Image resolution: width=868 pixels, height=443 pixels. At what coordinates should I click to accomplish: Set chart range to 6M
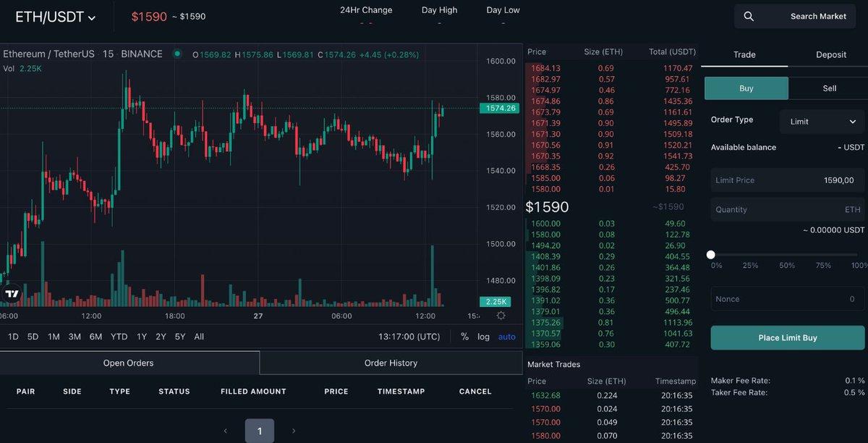pyautogui.click(x=95, y=337)
